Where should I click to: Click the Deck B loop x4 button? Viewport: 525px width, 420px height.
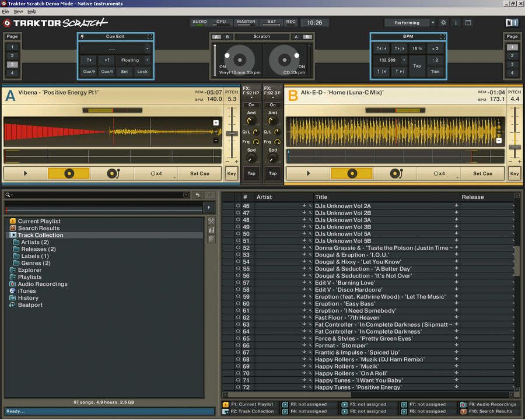click(x=439, y=173)
